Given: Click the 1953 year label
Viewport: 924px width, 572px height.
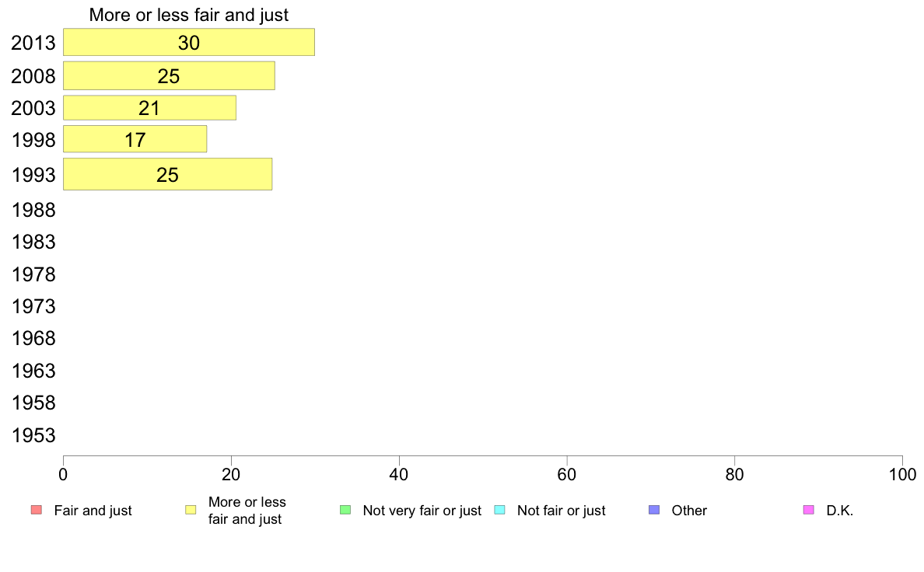Looking at the screenshot, I should (x=33, y=436).
